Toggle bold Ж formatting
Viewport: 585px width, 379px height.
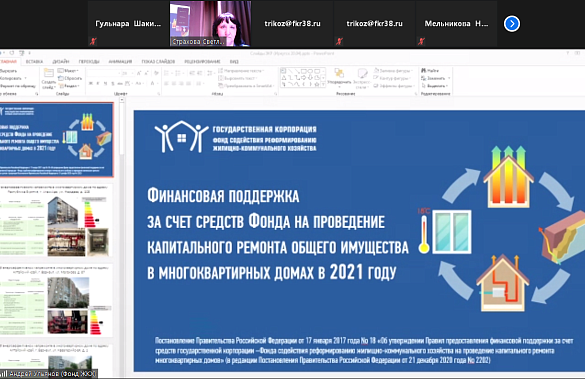coord(91,84)
